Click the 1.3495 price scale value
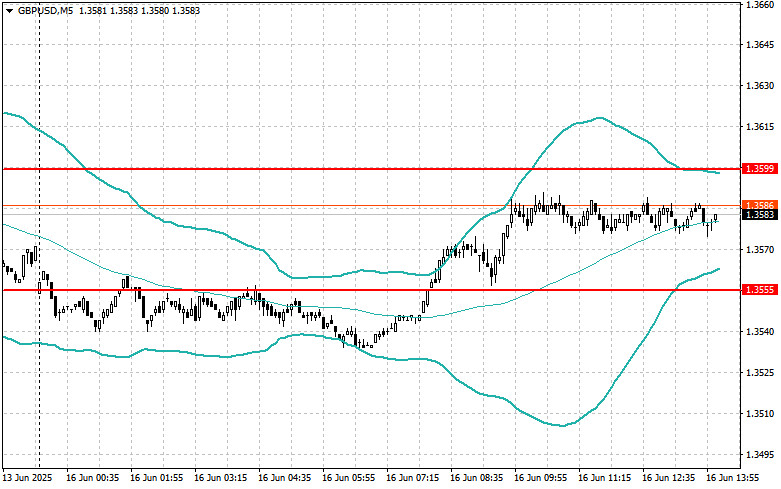Viewport: 781px width, 489px height. click(x=760, y=454)
